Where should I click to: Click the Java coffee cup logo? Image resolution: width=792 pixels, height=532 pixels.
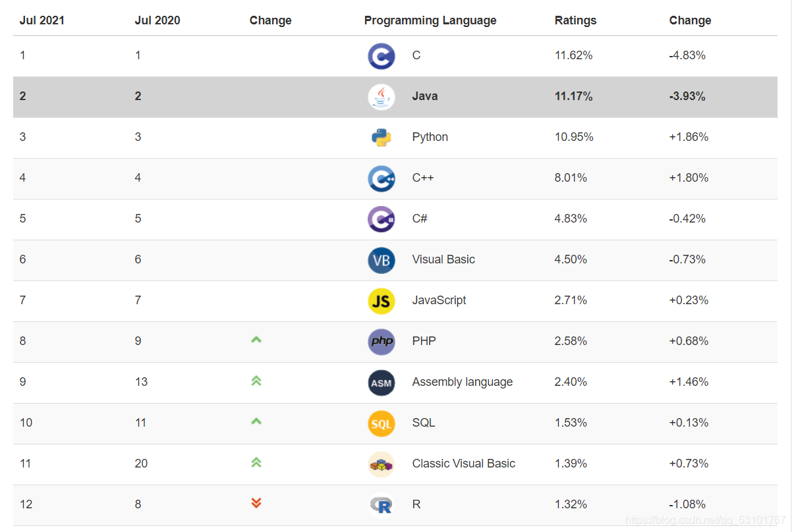382,97
